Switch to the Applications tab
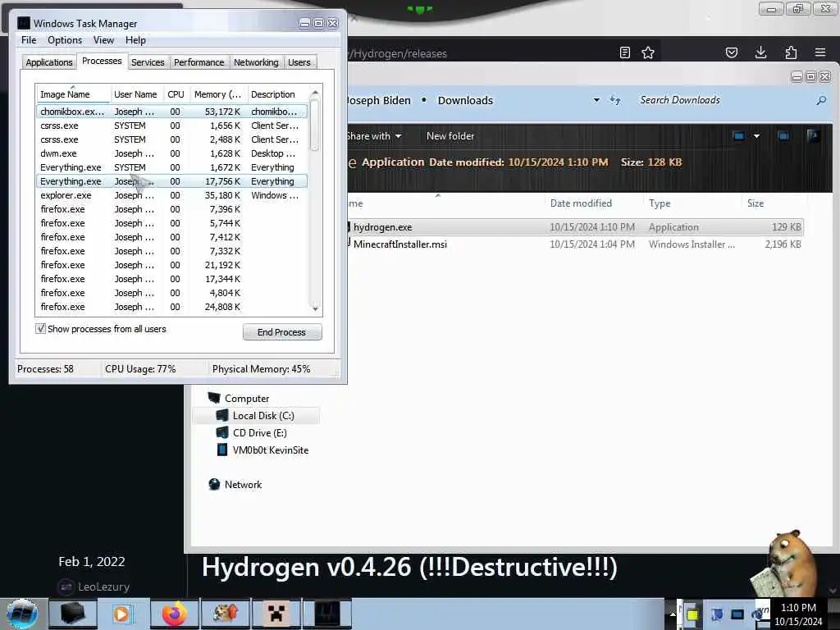 (48, 62)
